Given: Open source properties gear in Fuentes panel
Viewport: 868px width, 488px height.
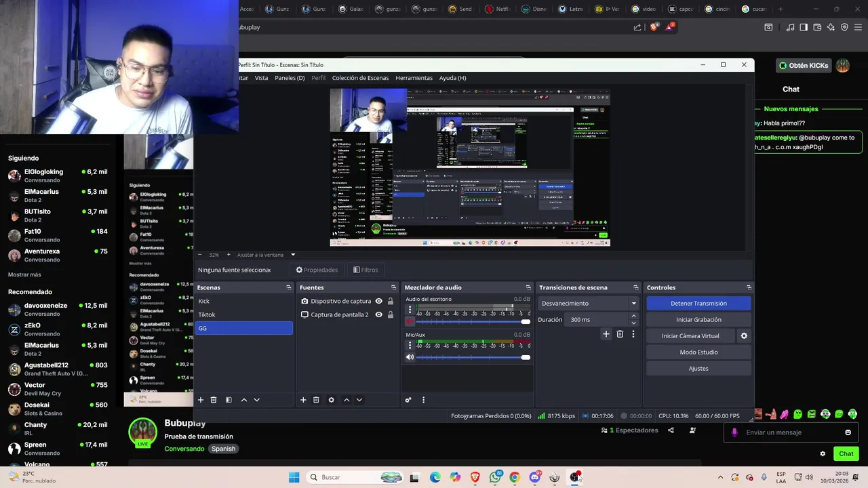Looking at the screenshot, I should point(332,400).
